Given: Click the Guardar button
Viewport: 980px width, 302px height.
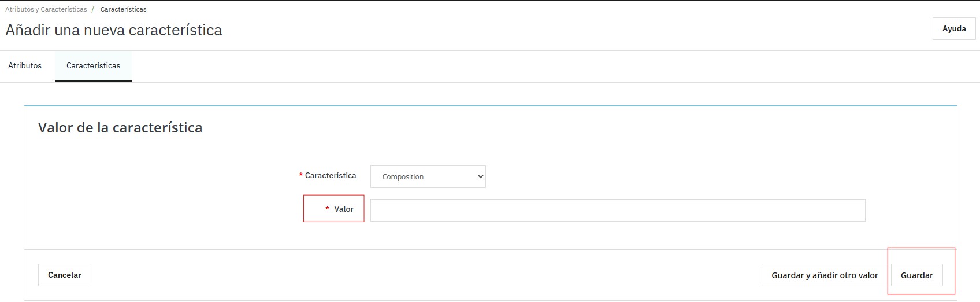Looking at the screenshot, I should pos(917,275).
